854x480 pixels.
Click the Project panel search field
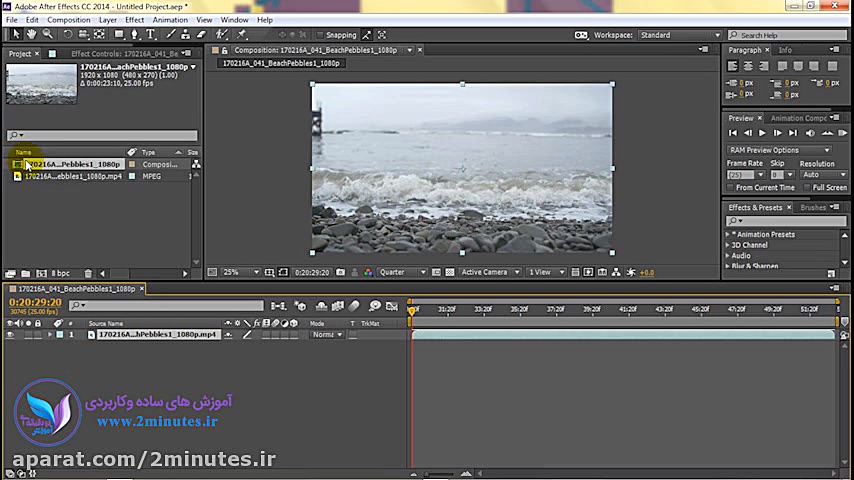pyautogui.click(x=102, y=135)
